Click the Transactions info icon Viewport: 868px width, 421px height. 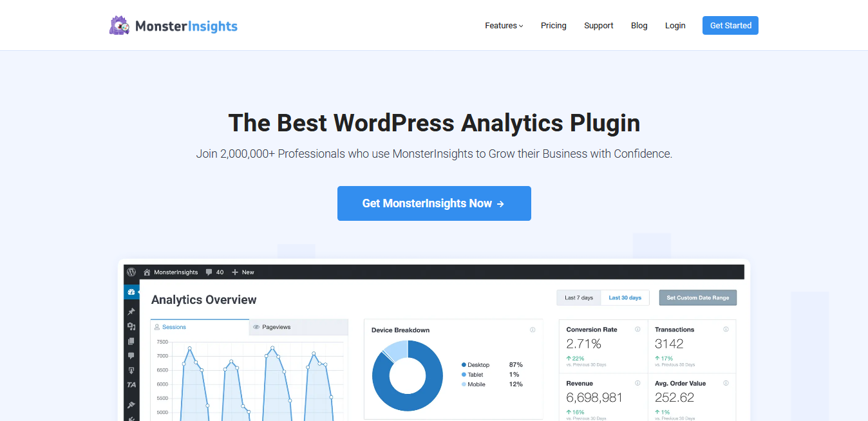(x=726, y=330)
